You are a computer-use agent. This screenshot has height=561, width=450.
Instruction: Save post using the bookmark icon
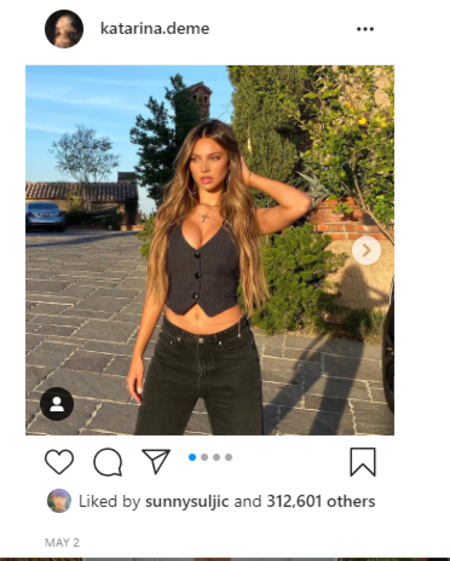363,462
